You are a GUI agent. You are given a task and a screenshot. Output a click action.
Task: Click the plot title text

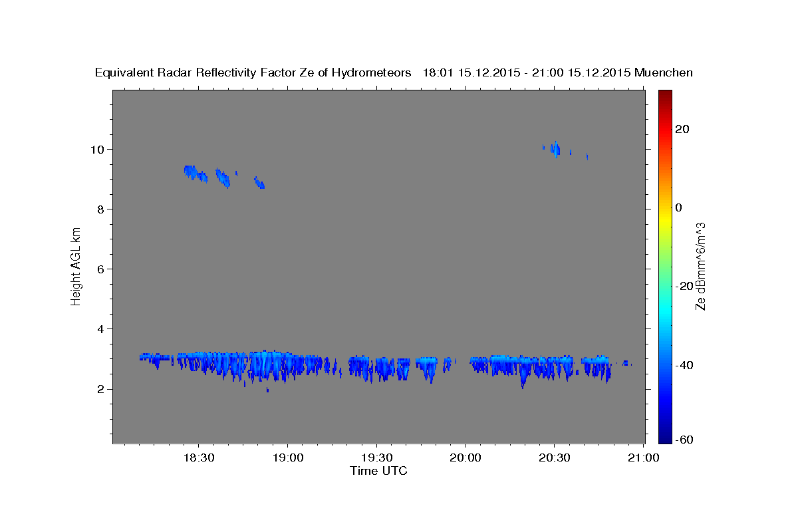[394, 73]
